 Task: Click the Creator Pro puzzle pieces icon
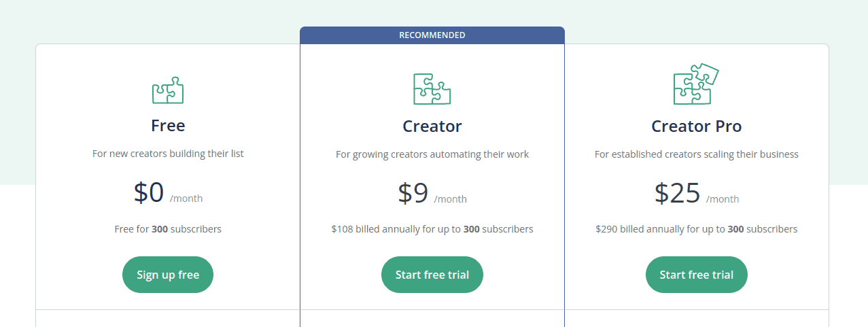point(696,84)
